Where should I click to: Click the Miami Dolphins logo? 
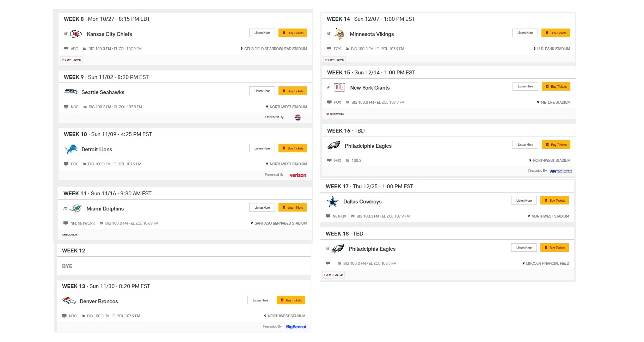(x=76, y=208)
